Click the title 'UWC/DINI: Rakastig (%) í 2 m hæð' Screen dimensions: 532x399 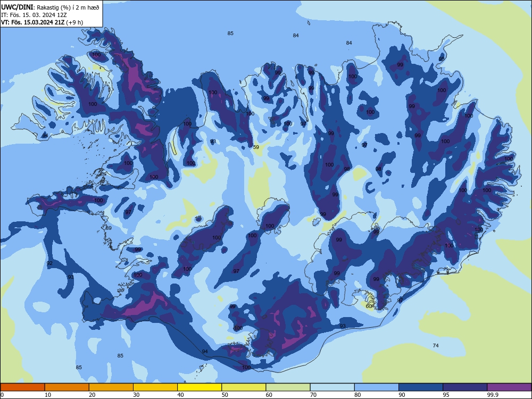click(50, 7)
